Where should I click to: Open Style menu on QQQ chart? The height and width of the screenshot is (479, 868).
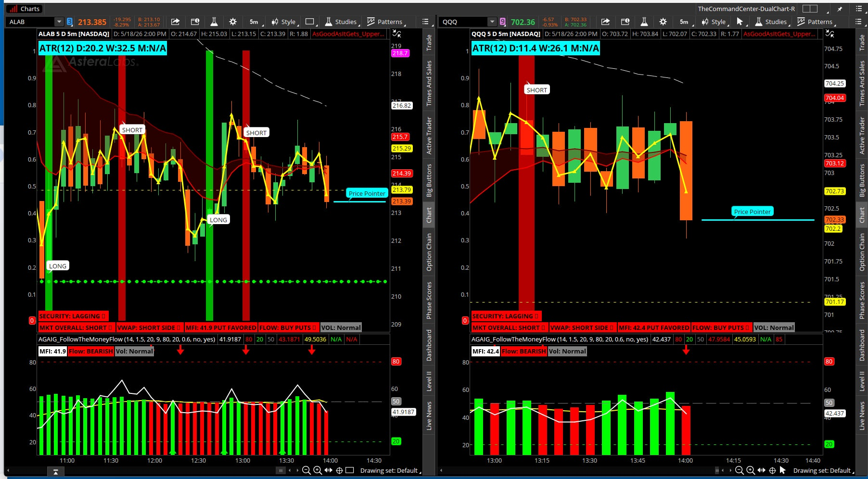[715, 22]
